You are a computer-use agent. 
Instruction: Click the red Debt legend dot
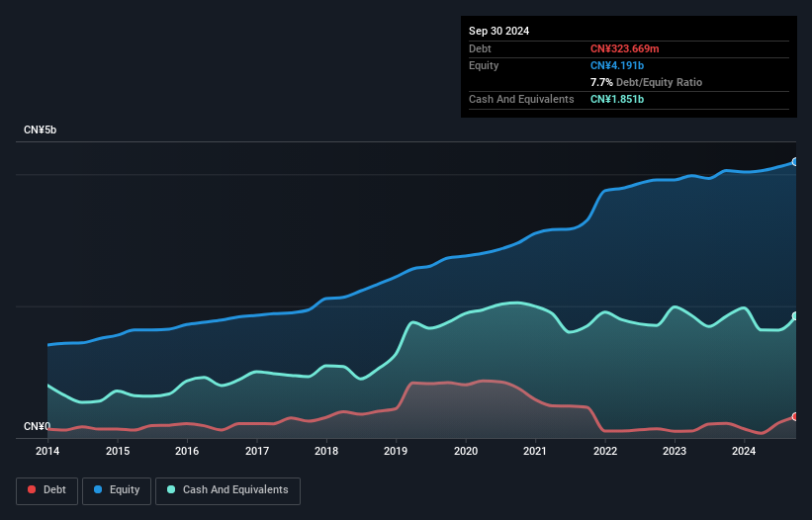click(32, 489)
